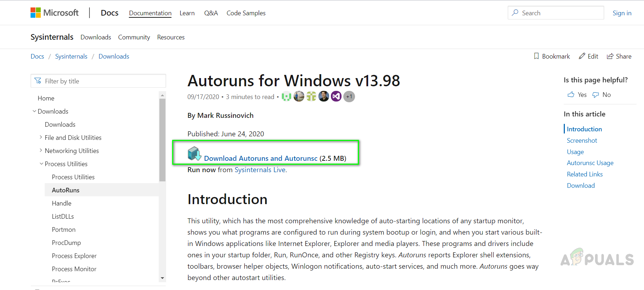The width and height of the screenshot is (644, 290).
Task: Click the green pixelated third contributor avatar
Action: point(311,97)
